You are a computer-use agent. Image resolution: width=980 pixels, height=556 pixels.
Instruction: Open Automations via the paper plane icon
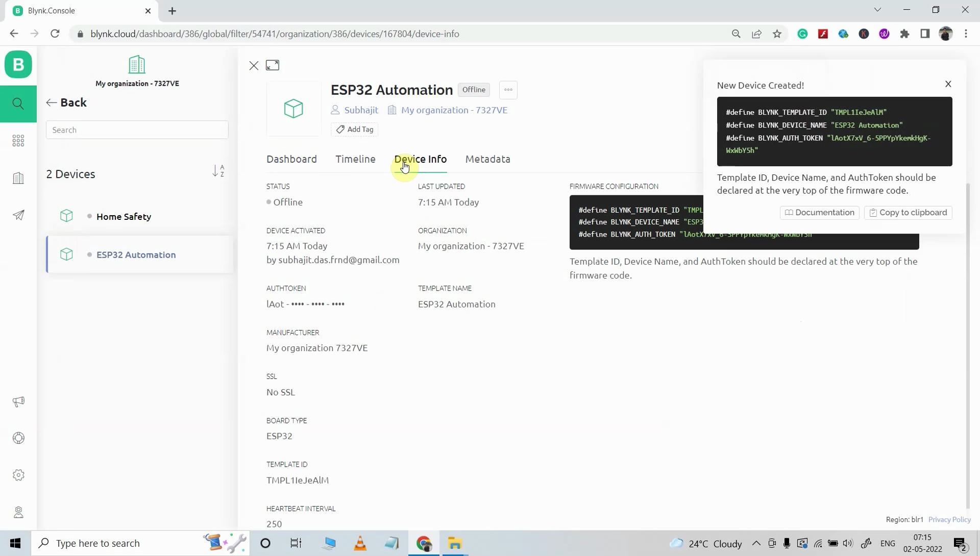pos(18,215)
